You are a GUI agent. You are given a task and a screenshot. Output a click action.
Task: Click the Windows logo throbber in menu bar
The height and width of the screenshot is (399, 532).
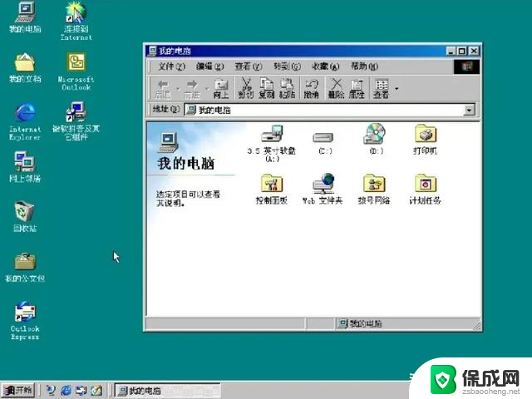[467, 66]
